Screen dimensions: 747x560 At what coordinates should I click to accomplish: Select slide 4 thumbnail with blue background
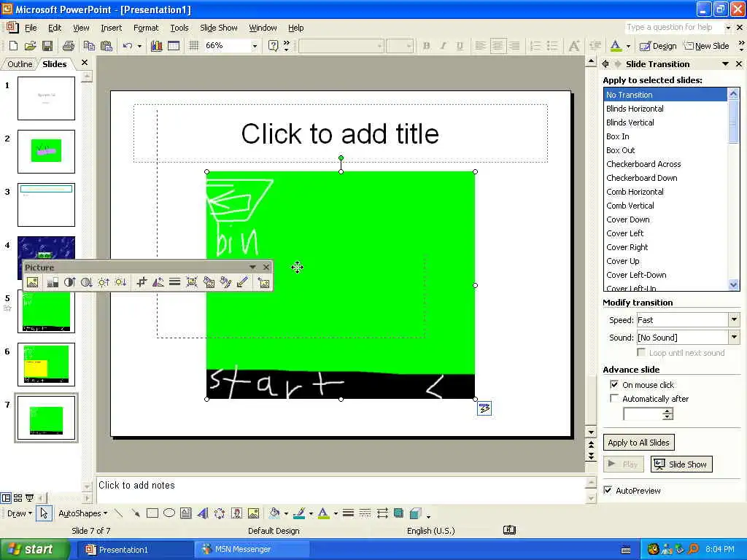coord(46,248)
